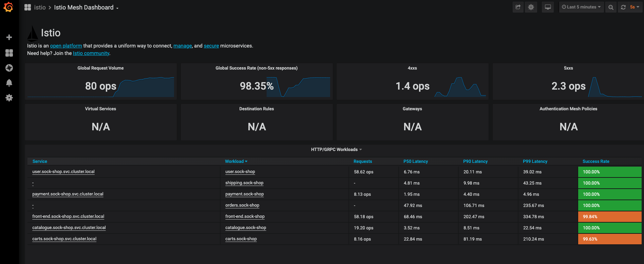Cycle view mode with the monitor icon
This screenshot has width=644, height=264.
pos(548,7)
